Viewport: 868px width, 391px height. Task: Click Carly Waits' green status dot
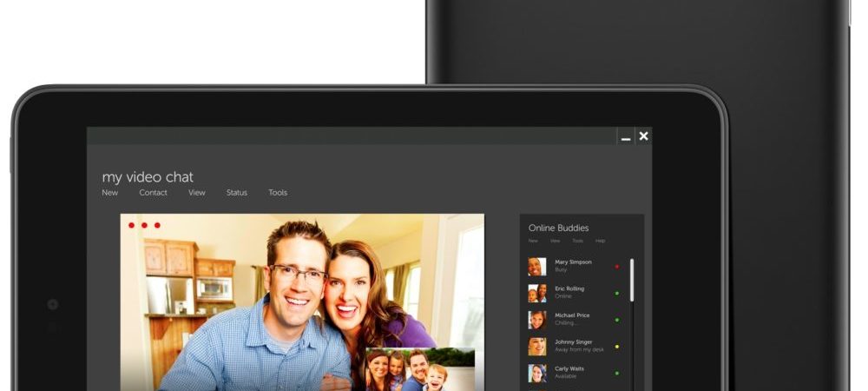(x=617, y=374)
